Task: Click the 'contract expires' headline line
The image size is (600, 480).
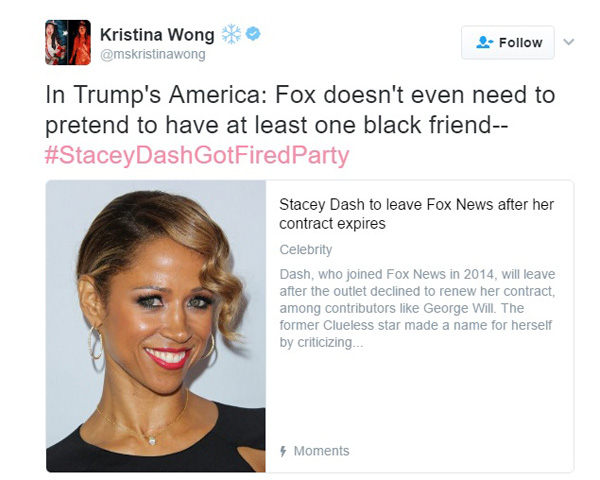Action: pyautogui.click(x=332, y=224)
